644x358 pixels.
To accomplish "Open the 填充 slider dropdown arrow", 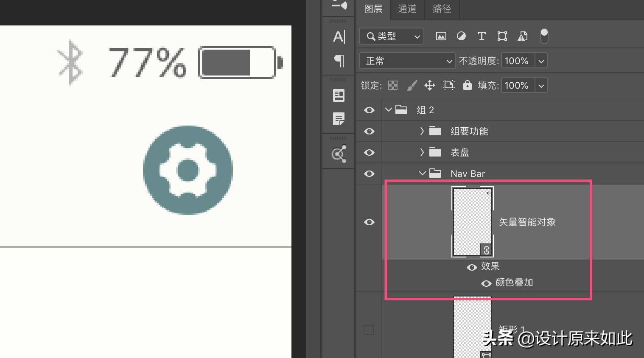I will click(x=541, y=86).
